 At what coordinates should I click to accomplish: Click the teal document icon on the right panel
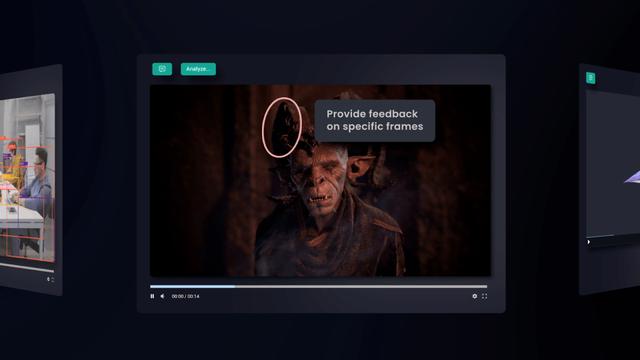pos(591,78)
